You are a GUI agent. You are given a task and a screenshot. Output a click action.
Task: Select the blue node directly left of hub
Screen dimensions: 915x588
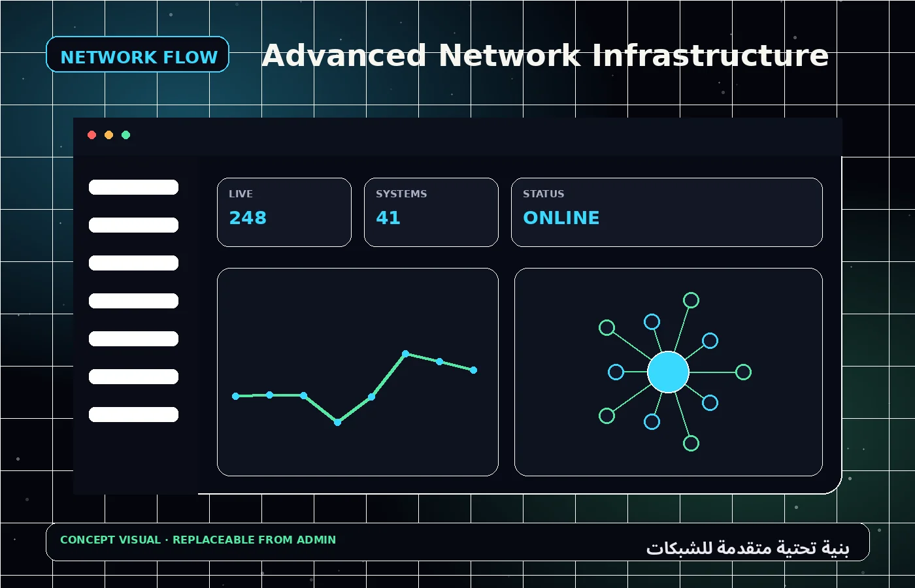pyautogui.click(x=616, y=372)
